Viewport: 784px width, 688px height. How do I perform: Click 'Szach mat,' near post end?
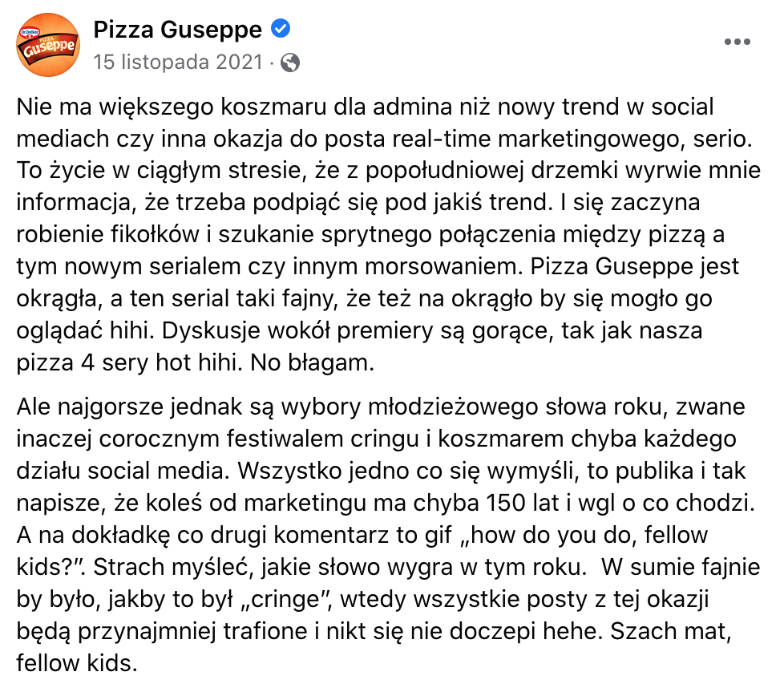click(682, 631)
